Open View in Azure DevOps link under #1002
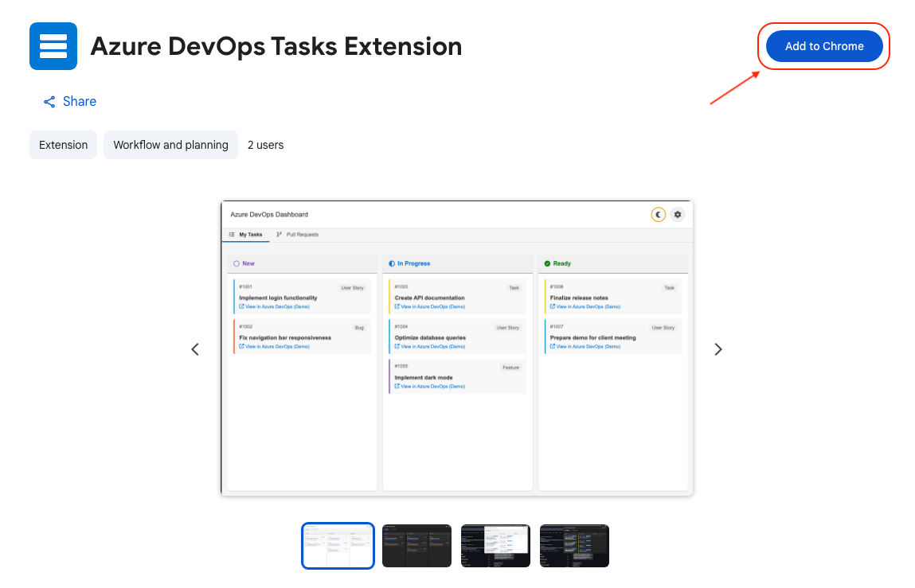The height and width of the screenshot is (588, 915). point(274,346)
